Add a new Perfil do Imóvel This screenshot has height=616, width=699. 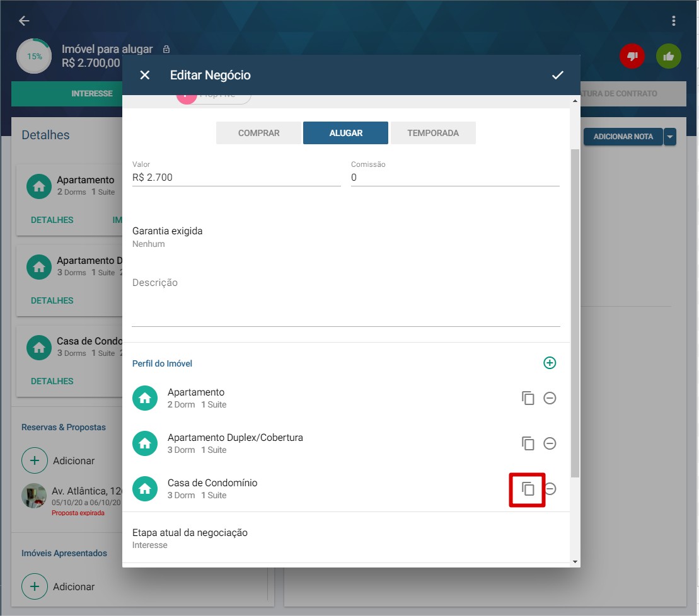tap(550, 363)
